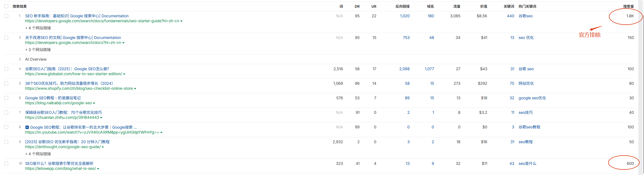Expand sitelinks under the dmthought.com result
This screenshot has height=175, width=644.
point(38,154)
